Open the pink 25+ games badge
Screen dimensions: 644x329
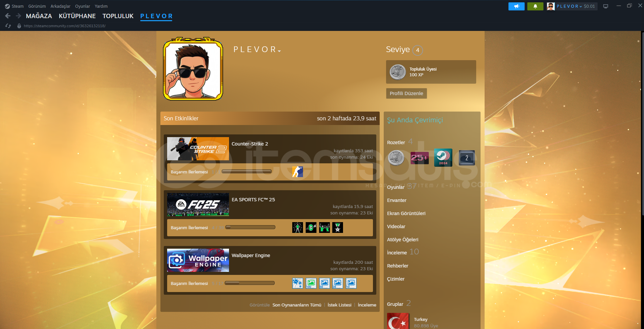[420, 158]
